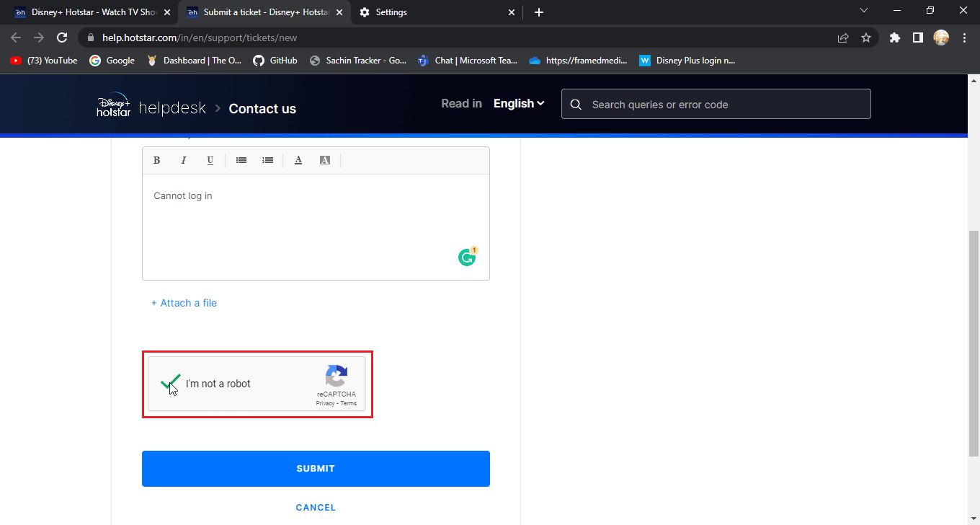Apply italic formatting in the editor
Screen dimensions: 980x525
click(184, 160)
